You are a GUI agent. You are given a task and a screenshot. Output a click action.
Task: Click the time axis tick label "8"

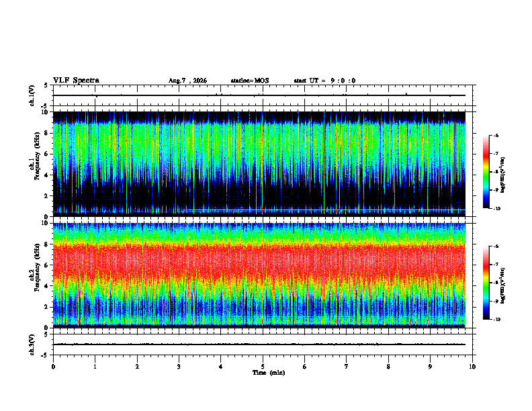click(388, 367)
